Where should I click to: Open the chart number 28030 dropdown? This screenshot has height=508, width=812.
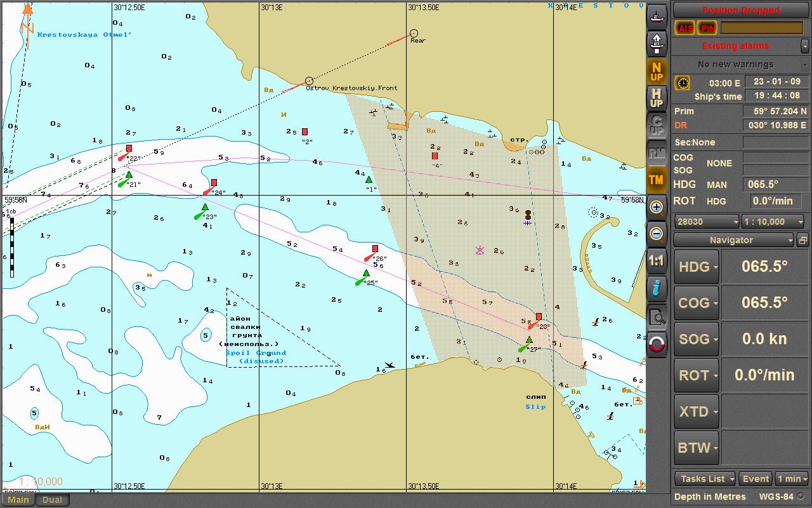point(707,222)
